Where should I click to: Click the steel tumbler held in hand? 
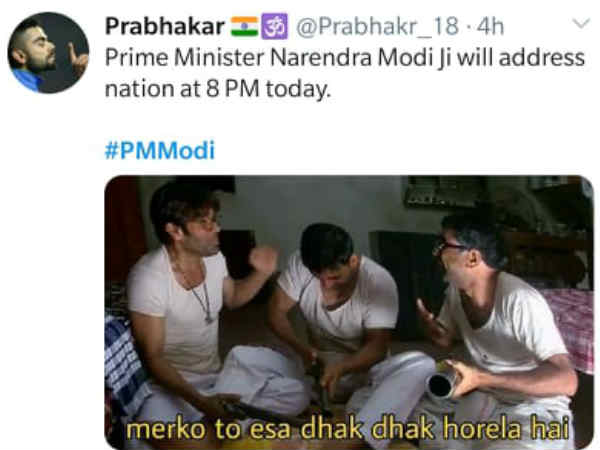tap(442, 384)
